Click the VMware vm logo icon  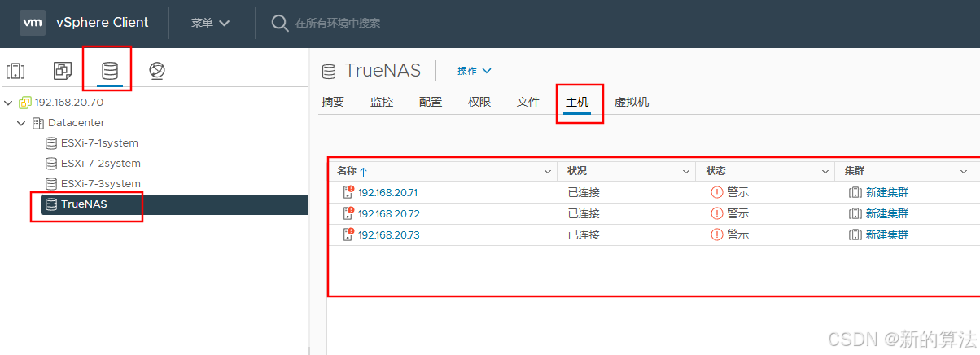(32, 23)
